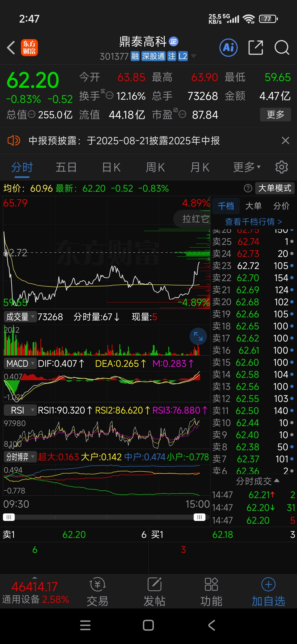Open 成交量 indicator dropdown
This screenshot has height=644, width=297.
pyautogui.click(x=20, y=317)
